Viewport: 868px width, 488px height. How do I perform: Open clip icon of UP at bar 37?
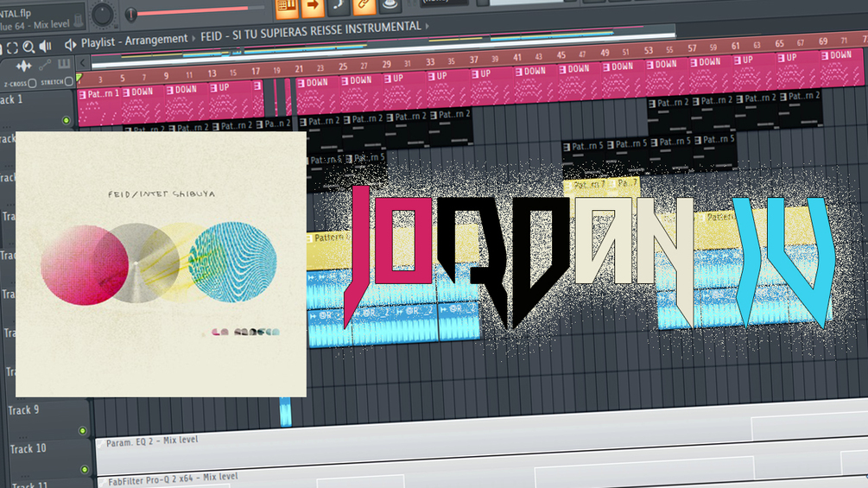475,74
